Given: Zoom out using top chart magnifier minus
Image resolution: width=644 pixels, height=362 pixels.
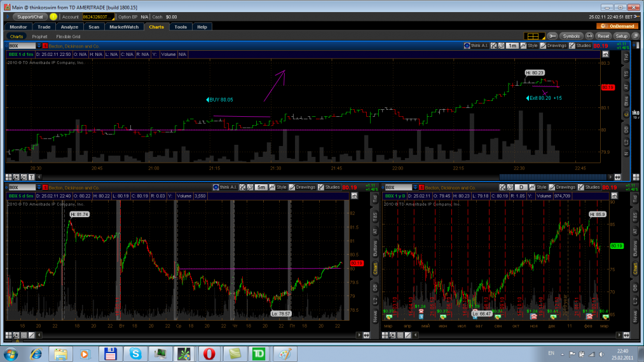Looking at the screenshot, I should click(24, 177).
